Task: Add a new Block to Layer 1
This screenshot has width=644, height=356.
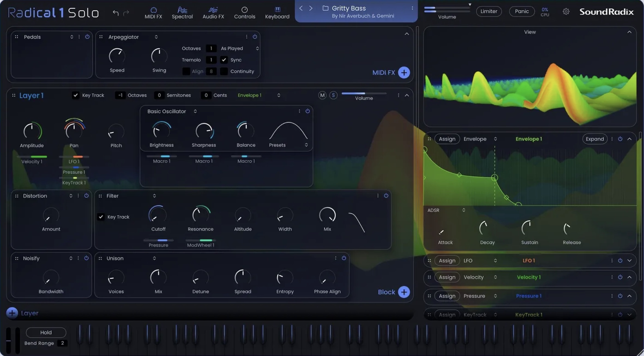Action: [404, 292]
